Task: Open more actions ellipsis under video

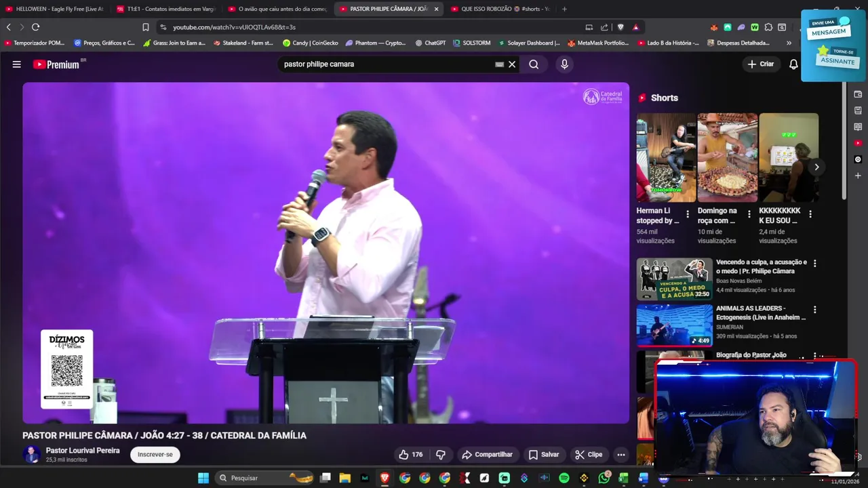Action: [620, 455]
